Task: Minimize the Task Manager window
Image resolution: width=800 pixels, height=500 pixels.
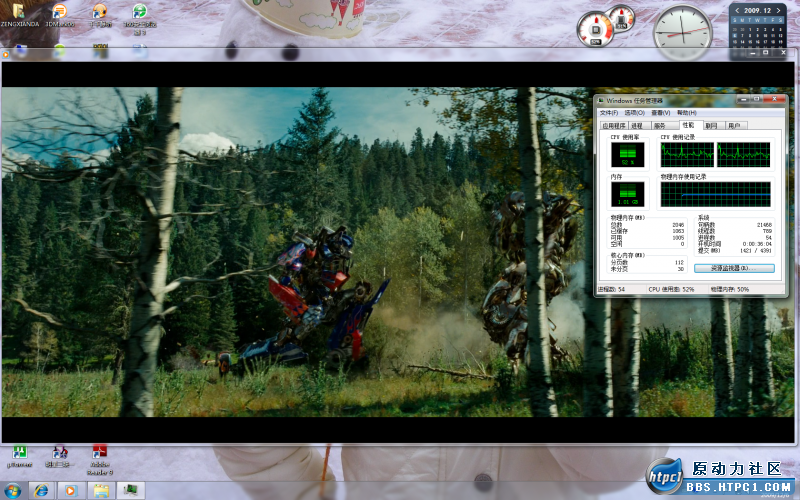Action: pyautogui.click(x=743, y=99)
